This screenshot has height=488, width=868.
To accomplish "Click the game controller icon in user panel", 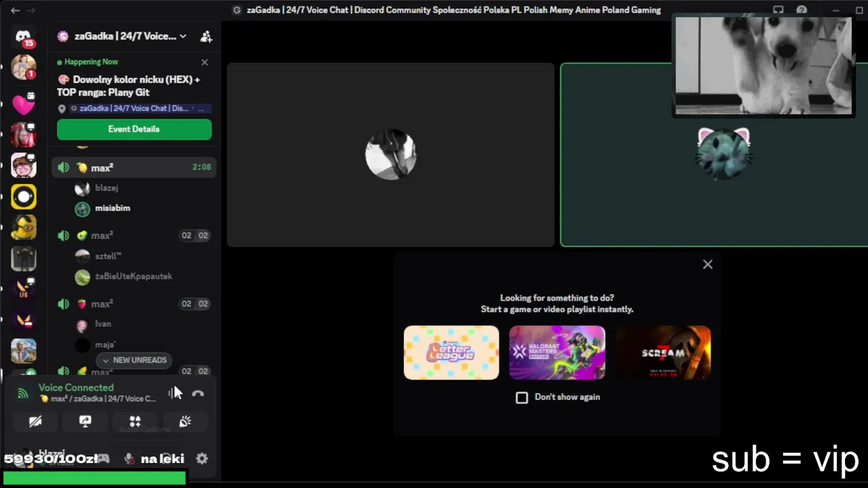I will 103,459.
